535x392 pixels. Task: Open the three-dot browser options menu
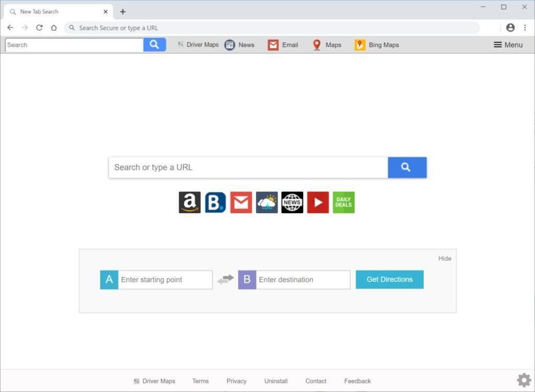tap(525, 28)
